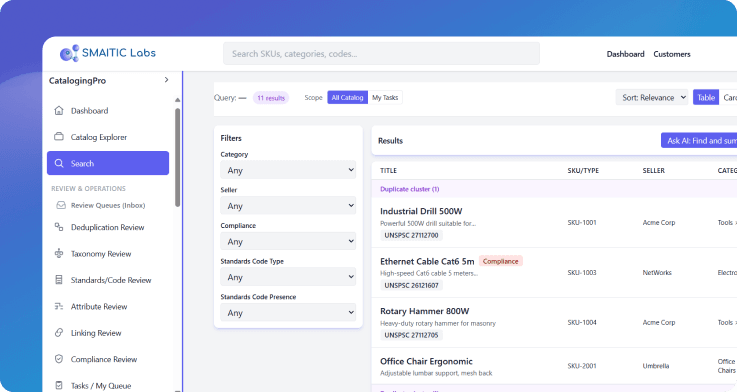Click the Deduplication Review icon

point(59,227)
